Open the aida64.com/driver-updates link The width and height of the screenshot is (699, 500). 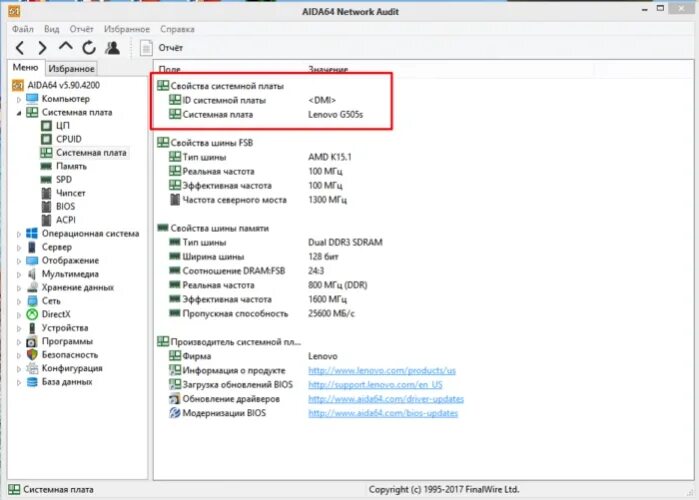[x=386, y=399]
